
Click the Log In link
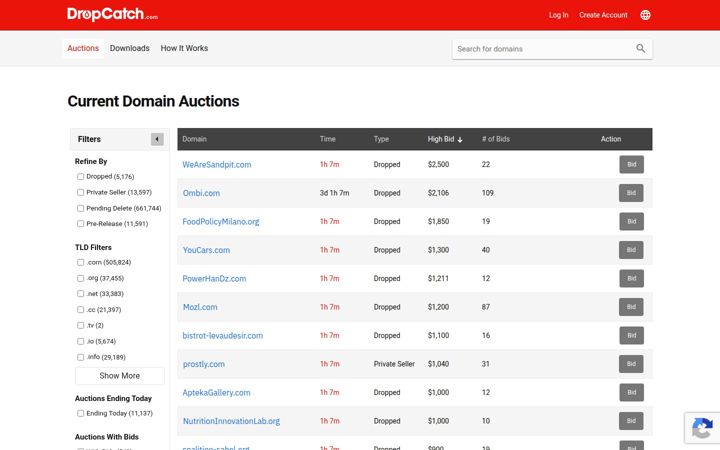(558, 15)
